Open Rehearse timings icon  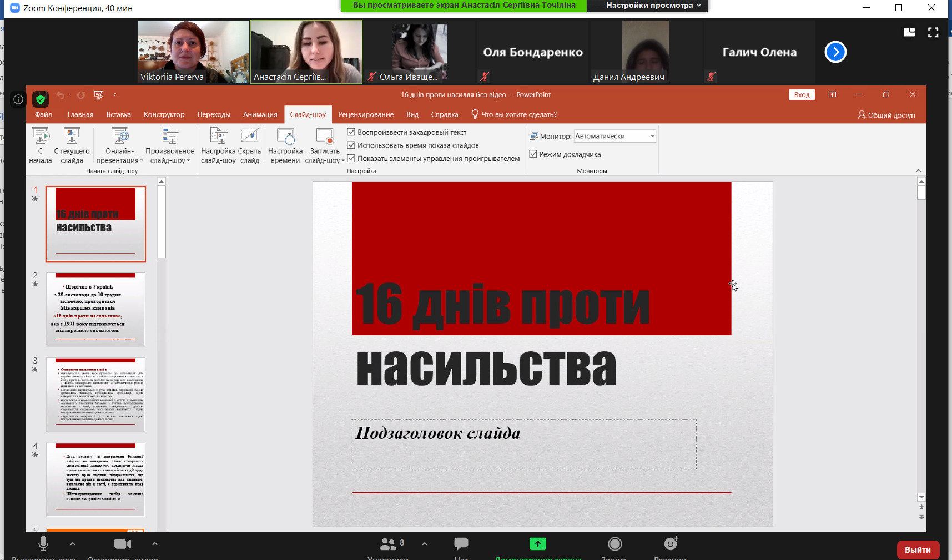click(285, 136)
